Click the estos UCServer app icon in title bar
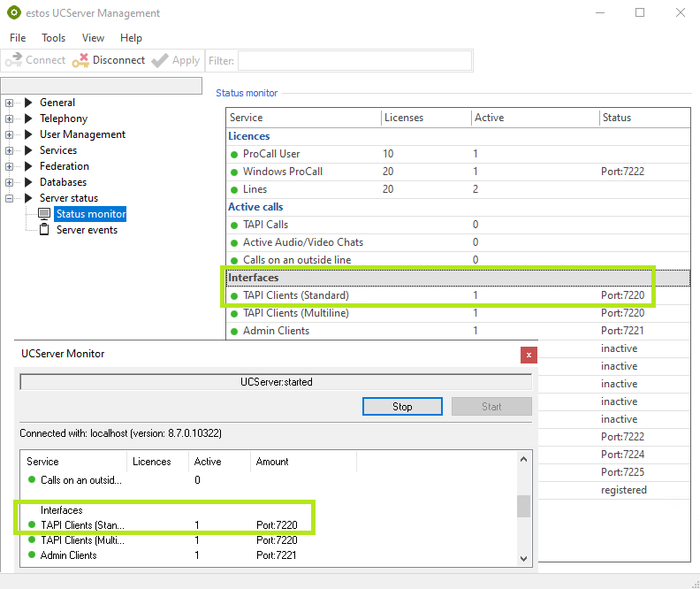 14,13
